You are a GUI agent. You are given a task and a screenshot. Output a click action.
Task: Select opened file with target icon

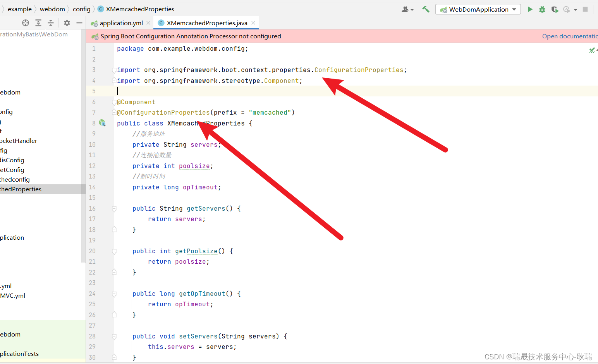coord(26,23)
